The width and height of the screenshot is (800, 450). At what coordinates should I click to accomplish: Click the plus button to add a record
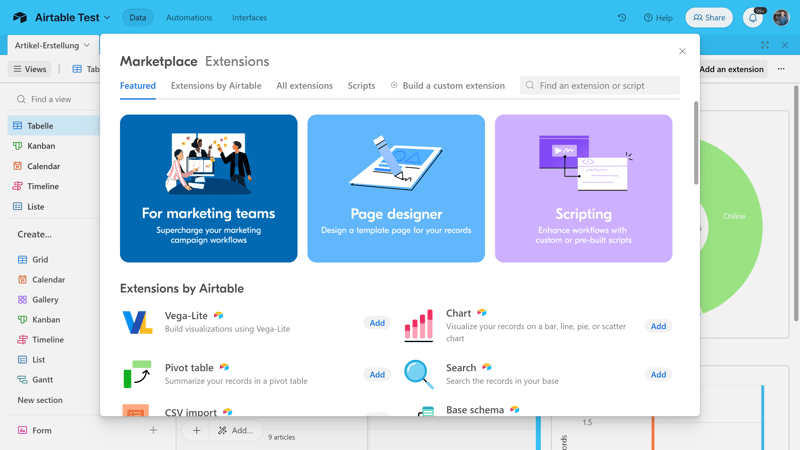click(x=196, y=431)
